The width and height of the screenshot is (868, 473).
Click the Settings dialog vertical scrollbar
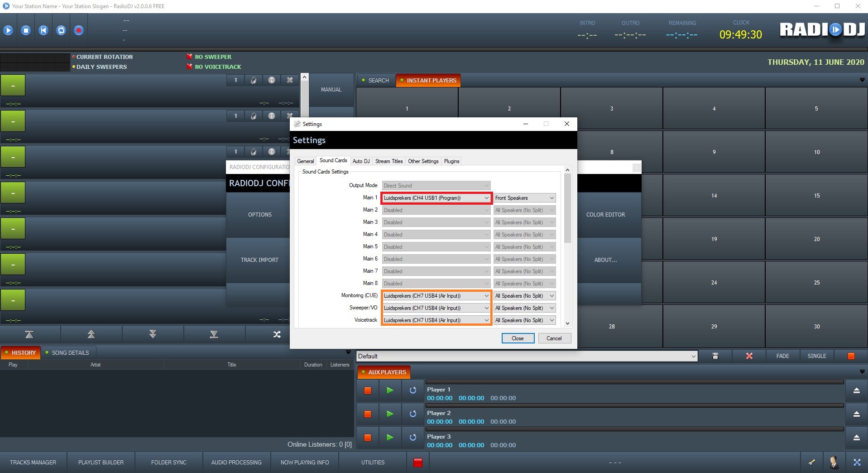pos(567,208)
